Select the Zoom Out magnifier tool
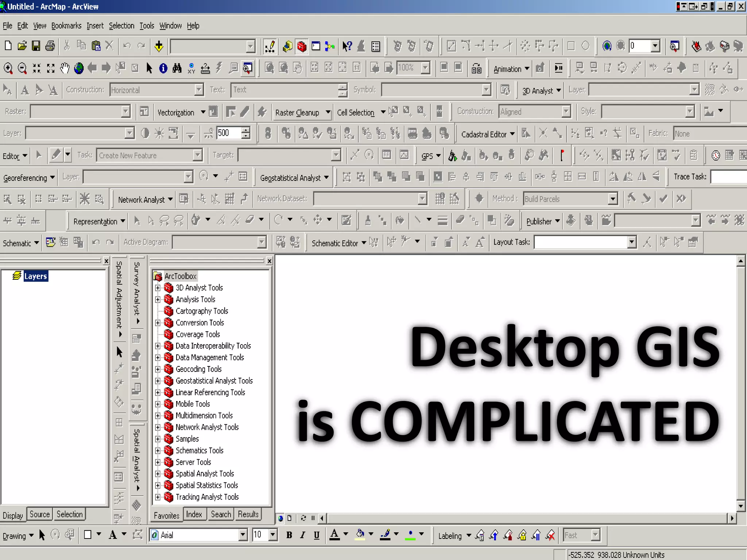This screenshot has height=560, width=747. (22, 68)
